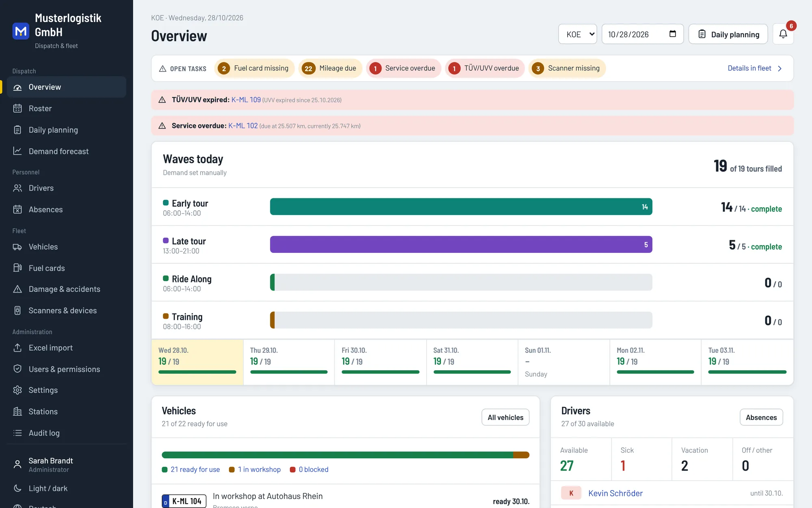Click the All vehicles button
The width and height of the screenshot is (812, 508).
coord(505,417)
